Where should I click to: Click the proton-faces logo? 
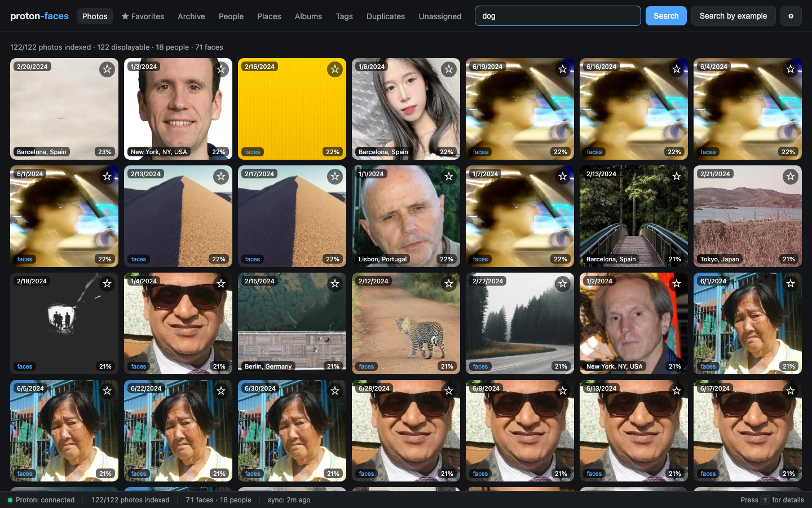(x=39, y=16)
